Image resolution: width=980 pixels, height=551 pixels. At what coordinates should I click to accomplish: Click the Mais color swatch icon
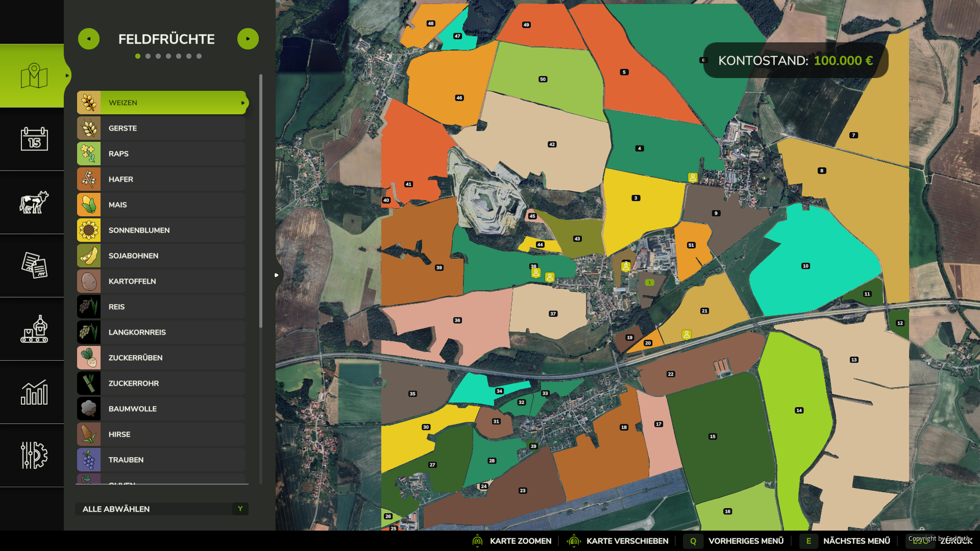pyautogui.click(x=89, y=205)
